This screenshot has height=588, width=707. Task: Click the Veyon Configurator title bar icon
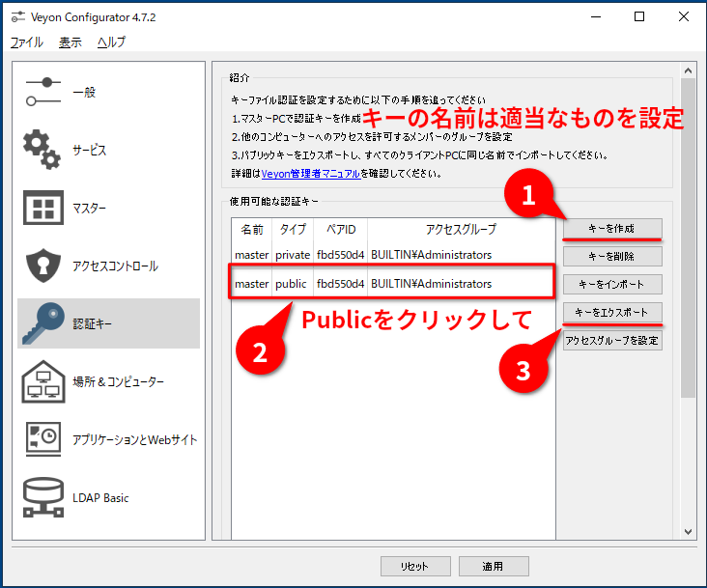click(18, 17)
